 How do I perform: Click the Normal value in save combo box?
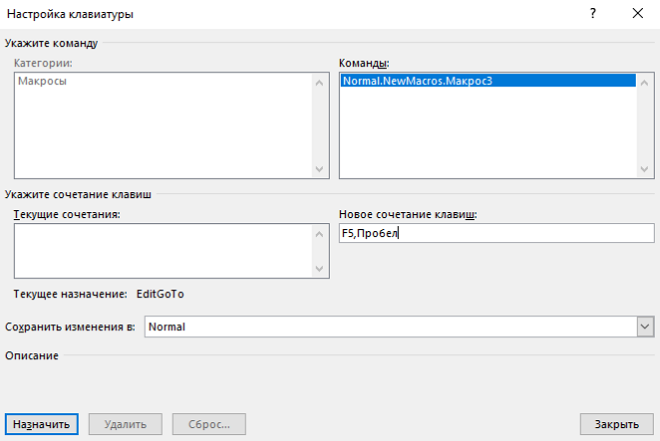click(167, 327)
